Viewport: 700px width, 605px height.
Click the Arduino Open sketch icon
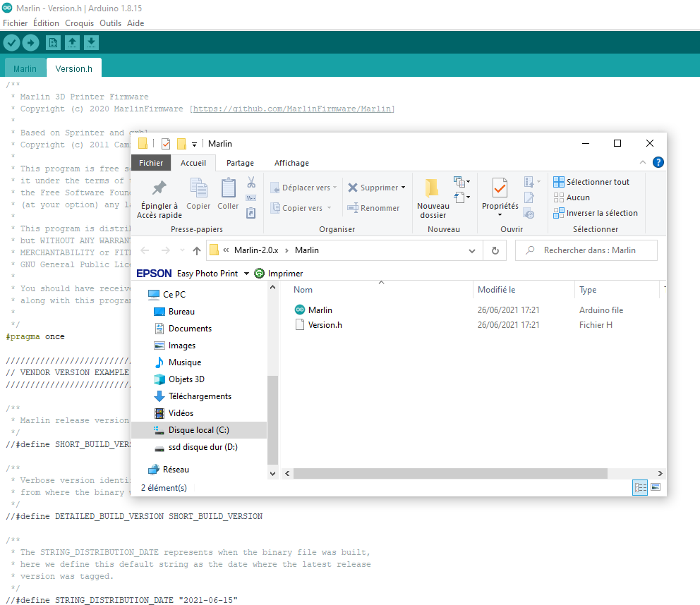click(x=72, y=43)
